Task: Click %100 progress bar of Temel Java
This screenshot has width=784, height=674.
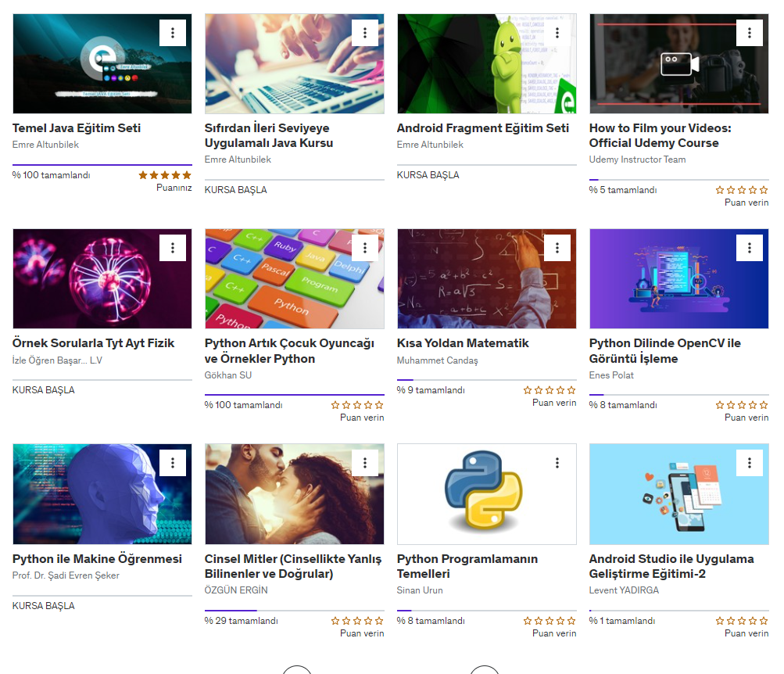Action: coord(102,164)
